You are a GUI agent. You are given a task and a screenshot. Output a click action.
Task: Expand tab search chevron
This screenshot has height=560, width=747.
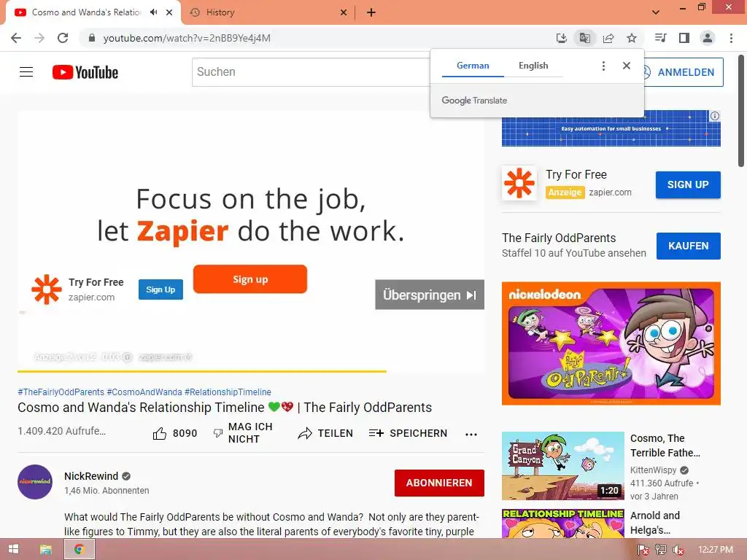656,12
